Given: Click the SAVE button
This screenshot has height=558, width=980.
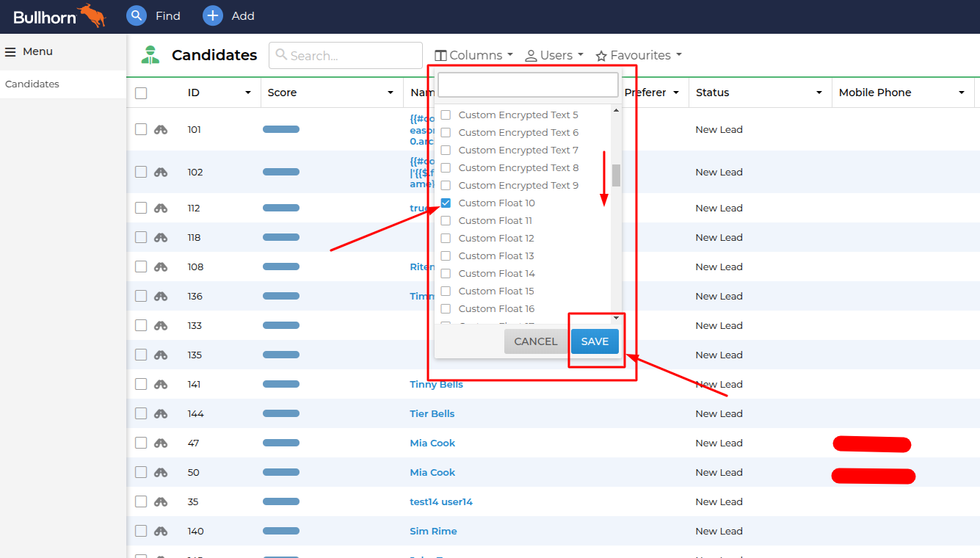Looking at the screenshot, I should [x=595, y=341].
